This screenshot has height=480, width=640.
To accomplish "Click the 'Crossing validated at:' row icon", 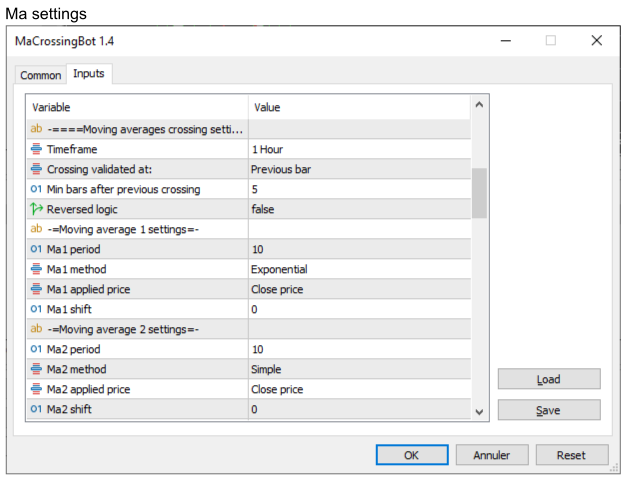I will (x=36, y=169).
